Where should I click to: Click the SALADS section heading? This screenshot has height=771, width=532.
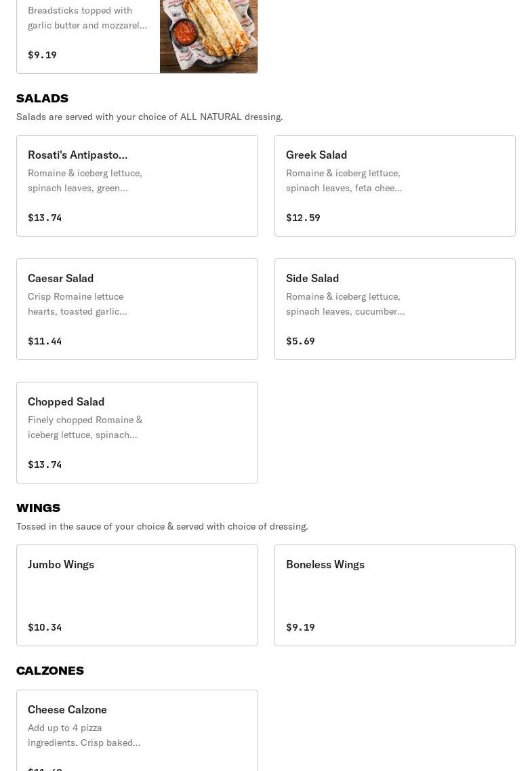pyautogui.click(x=42, y=98)
